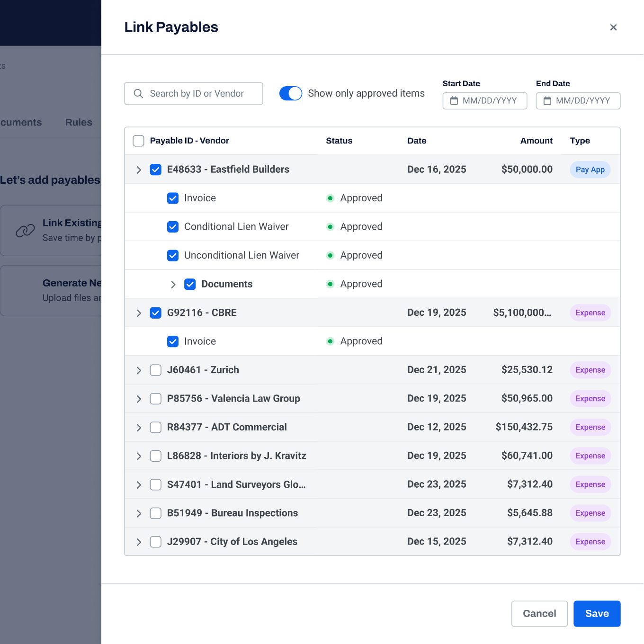Viewport: 644px width, 644px height.
Task: Expand the Documents sub-row chevron
Action: point(173,284)
